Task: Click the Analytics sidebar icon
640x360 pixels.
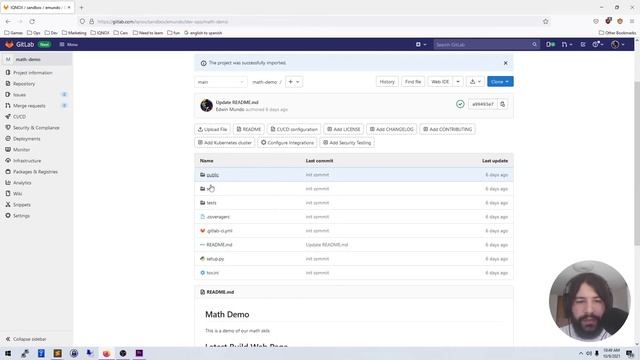Action: click(8, 183)
